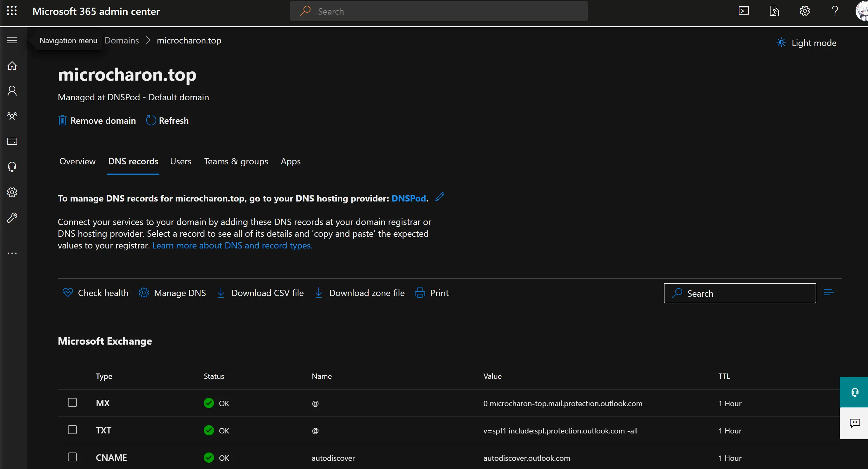Focus the top global Search box
Image resolution: width=868 pixels, height=469 pixels.
[439, 11]
